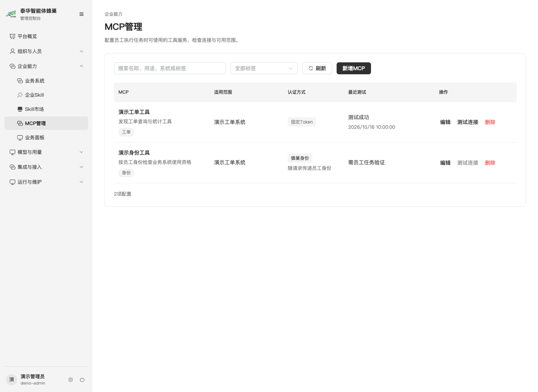
Task: Click the 企业能力 section icon
Action: 12,66
